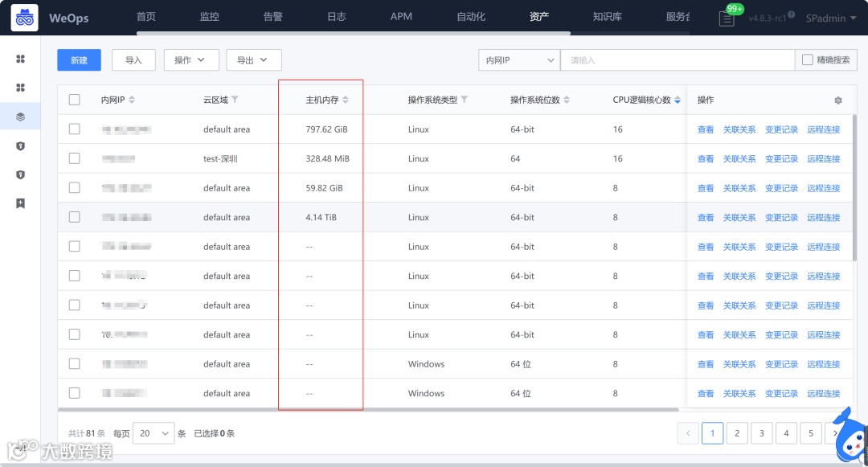Open the mascot assistant chat icon
The width and height of the screenshot is (868, 467).
click(851, 437)
